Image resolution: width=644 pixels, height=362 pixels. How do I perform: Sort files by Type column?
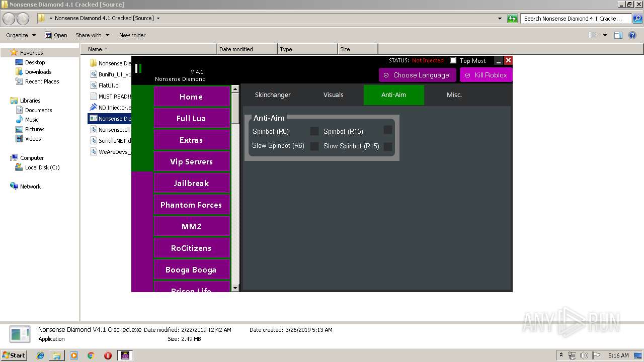[x=307, y=49]
